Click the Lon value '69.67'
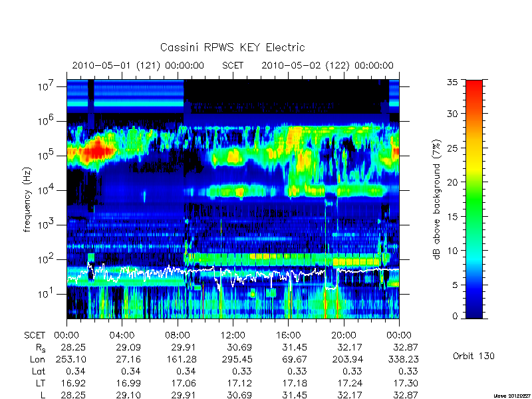Screen dimensions: 532x399 pyautogui.click(x=295, y=359)
